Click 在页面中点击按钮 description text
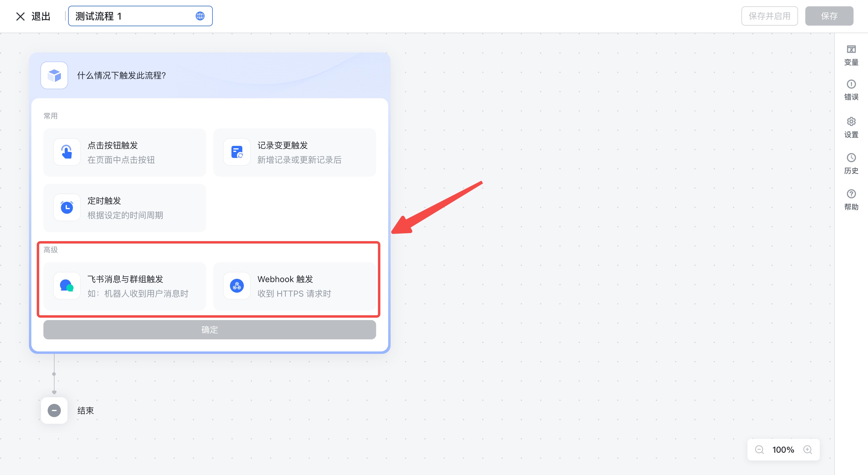Screen dimensions: 868x475 pos(121,160)
